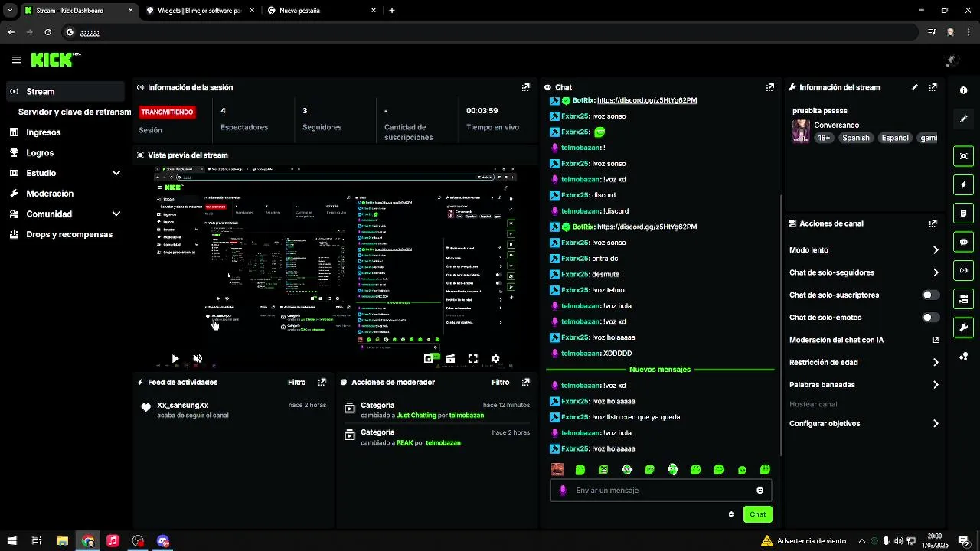
Task: Pop out the Información del stream panel
Action: tap(933, 87)
